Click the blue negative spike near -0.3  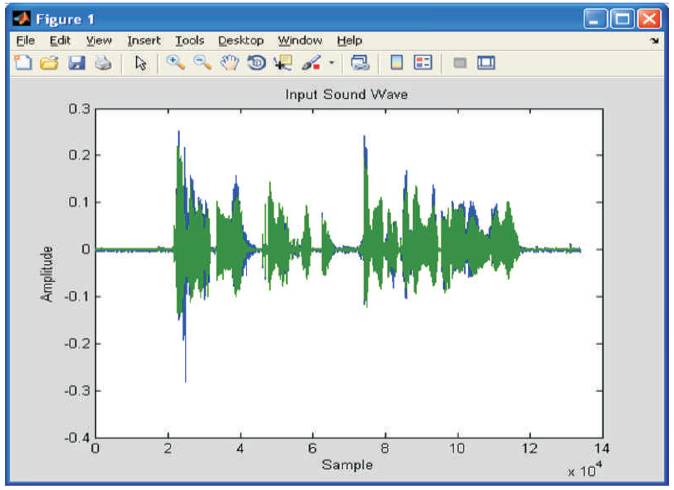click(x=185, y=361)
